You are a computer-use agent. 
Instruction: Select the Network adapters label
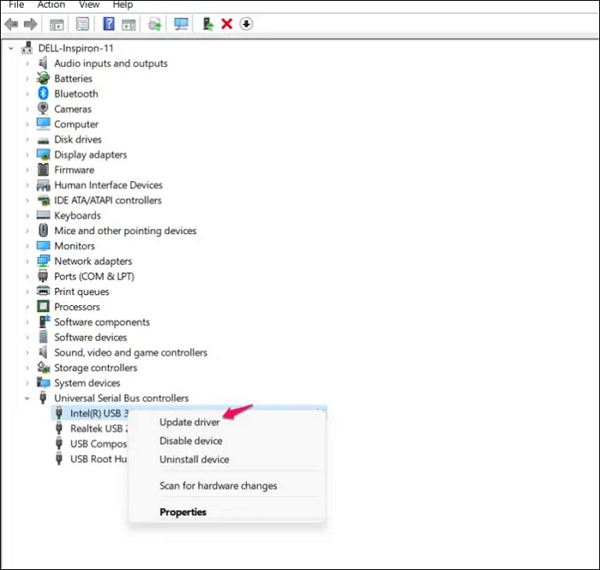tap(93, 261)
